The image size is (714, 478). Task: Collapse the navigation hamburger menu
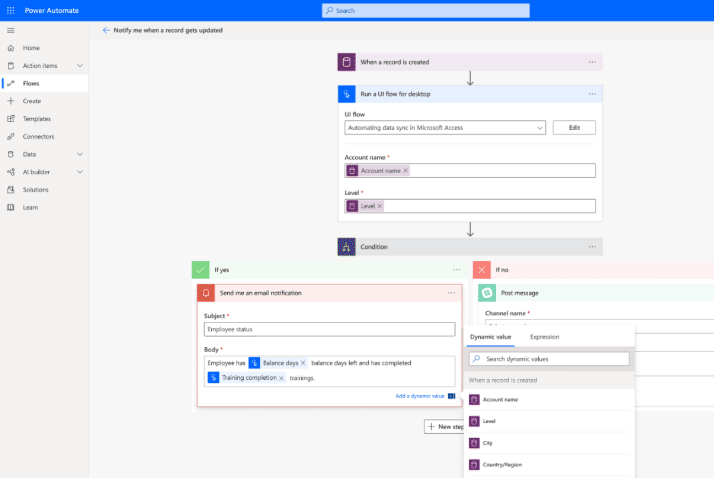click(x=10, y=31)
